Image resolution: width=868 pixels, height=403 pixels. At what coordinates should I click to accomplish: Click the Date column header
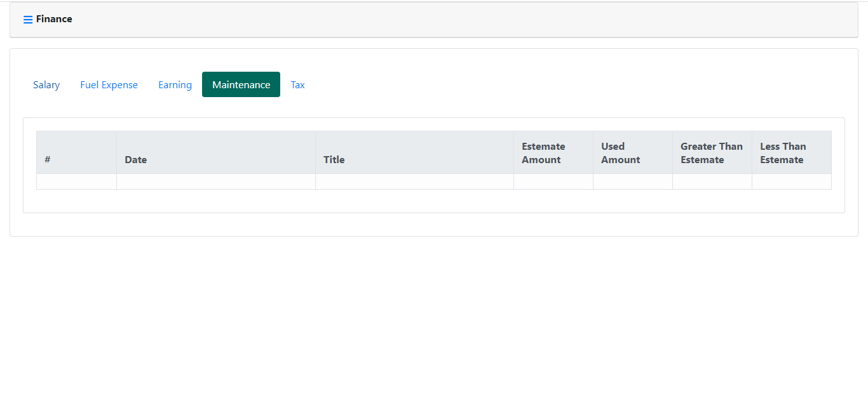point(216,152)
